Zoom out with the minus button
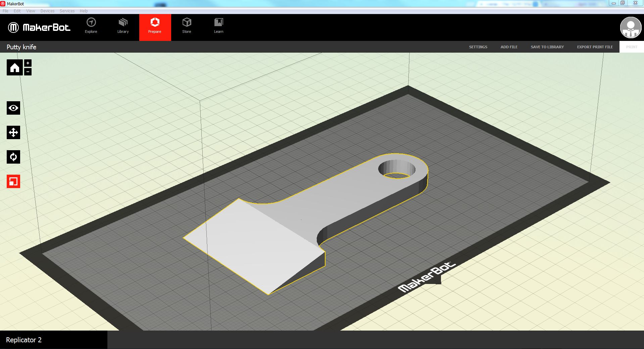This screenshot has width=644, height=349. (x=28, y=71)
